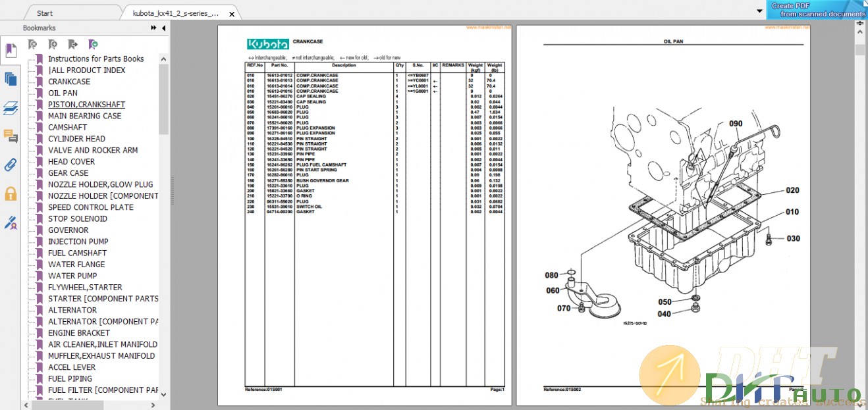Click the bookmarks list scroll-up arrow
Image resolution: width=868 pixels, height=410 pixels.
coord(163,58)
